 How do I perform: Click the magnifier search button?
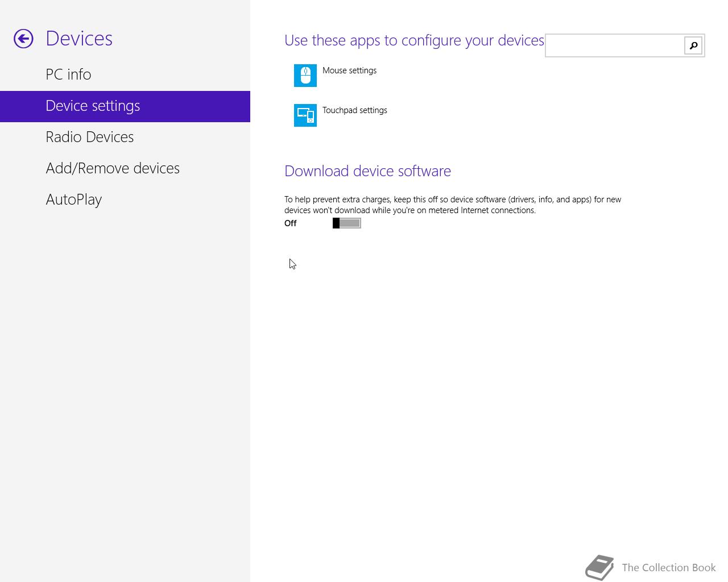pyautogui.click(x=693, y=45)
